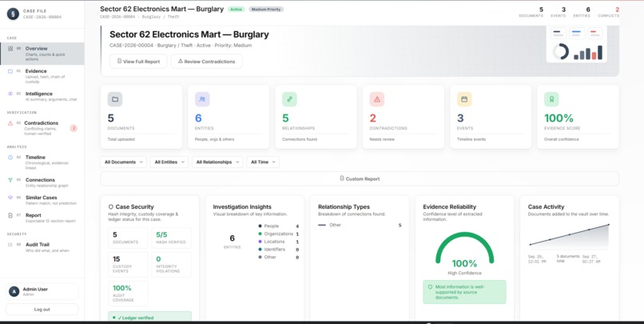This screenshot has width=644, height=324.
Task: Click the Case Security shield icon
Action: click(111, 207)
